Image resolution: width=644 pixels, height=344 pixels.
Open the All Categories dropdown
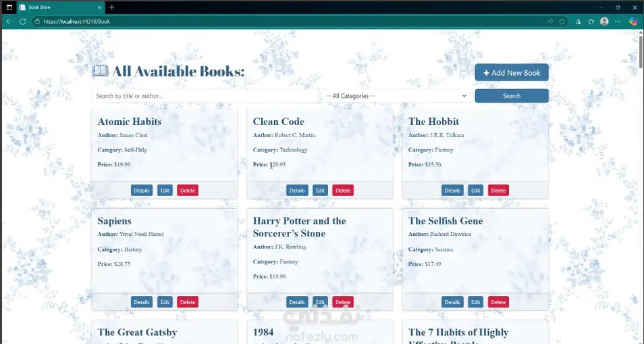pos(396,96)
